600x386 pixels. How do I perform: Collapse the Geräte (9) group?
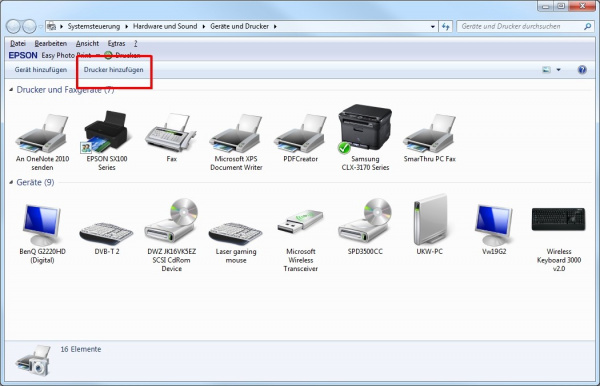11,182
